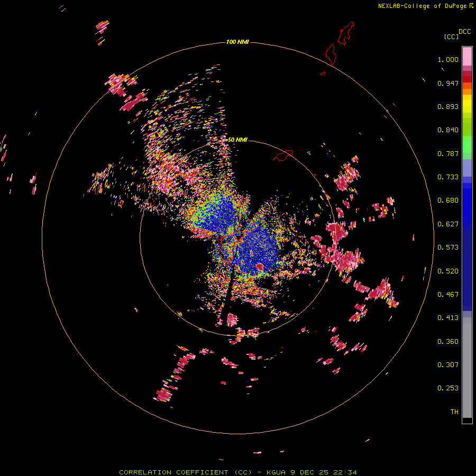
Task: Click the KGUA station identifier in the caption
Action: tap(276, 472)
